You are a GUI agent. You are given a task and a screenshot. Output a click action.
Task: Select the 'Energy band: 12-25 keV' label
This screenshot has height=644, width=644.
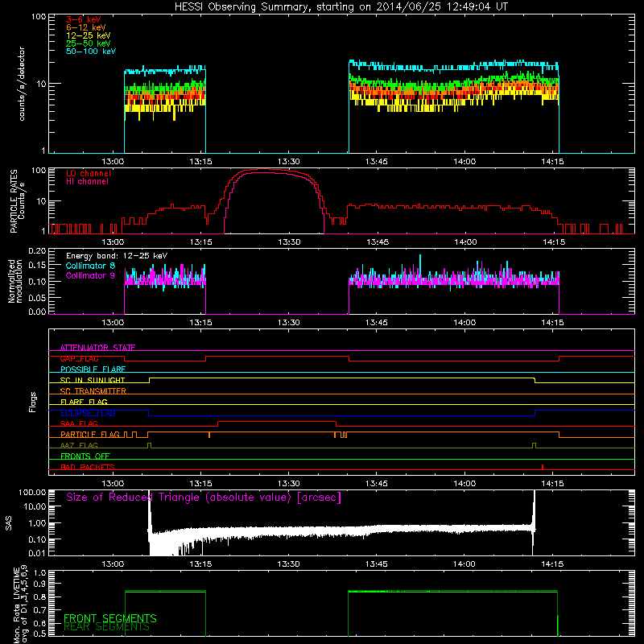(117, 256)
